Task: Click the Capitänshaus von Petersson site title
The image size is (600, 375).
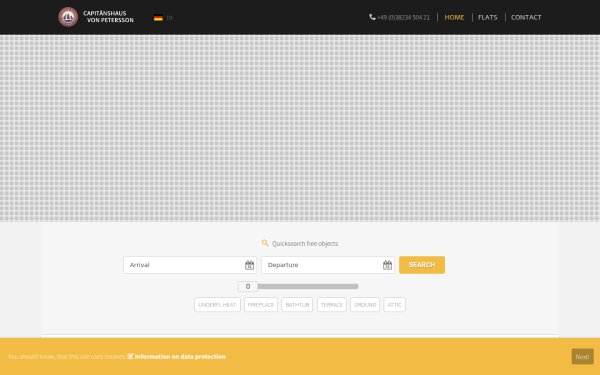Action: click(x=109, y=17)
